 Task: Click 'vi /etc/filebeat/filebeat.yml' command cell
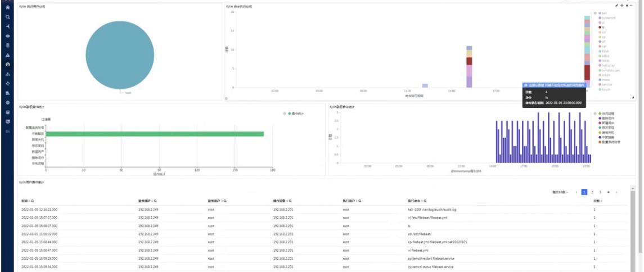[x=427, y=217]
